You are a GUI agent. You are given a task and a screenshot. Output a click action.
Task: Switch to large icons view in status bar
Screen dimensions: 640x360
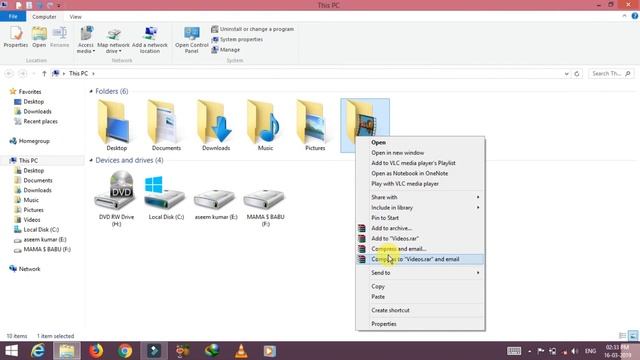[x=633, y=336]
